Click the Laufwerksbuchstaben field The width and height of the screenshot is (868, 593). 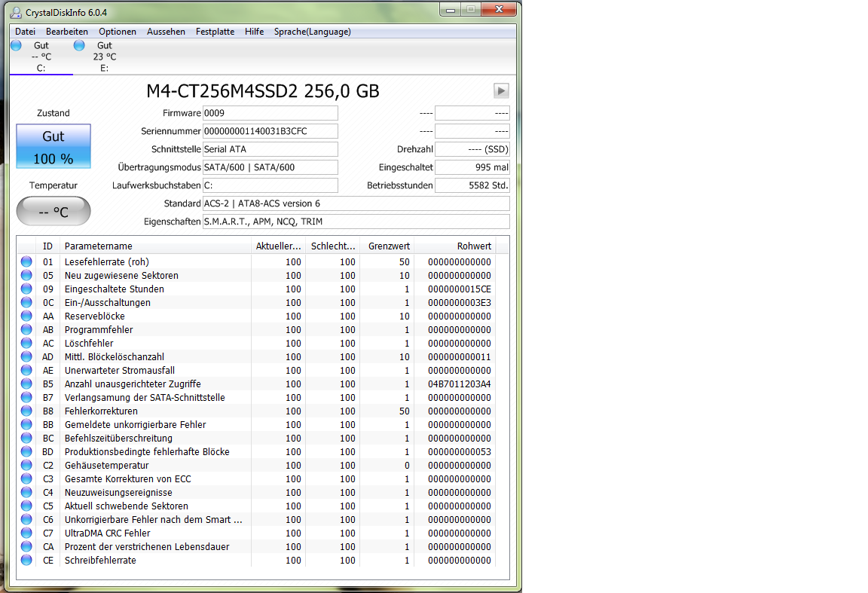(x=270, y=185)
